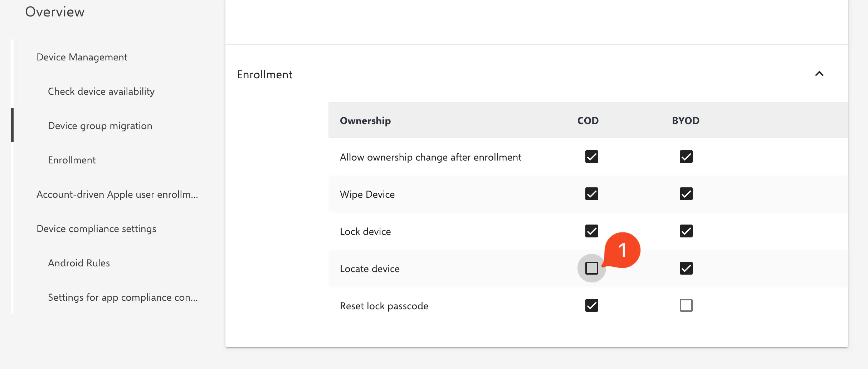Uncheck BYOD Locate device checkbox

pyautogui.click(x=686, y=268)
